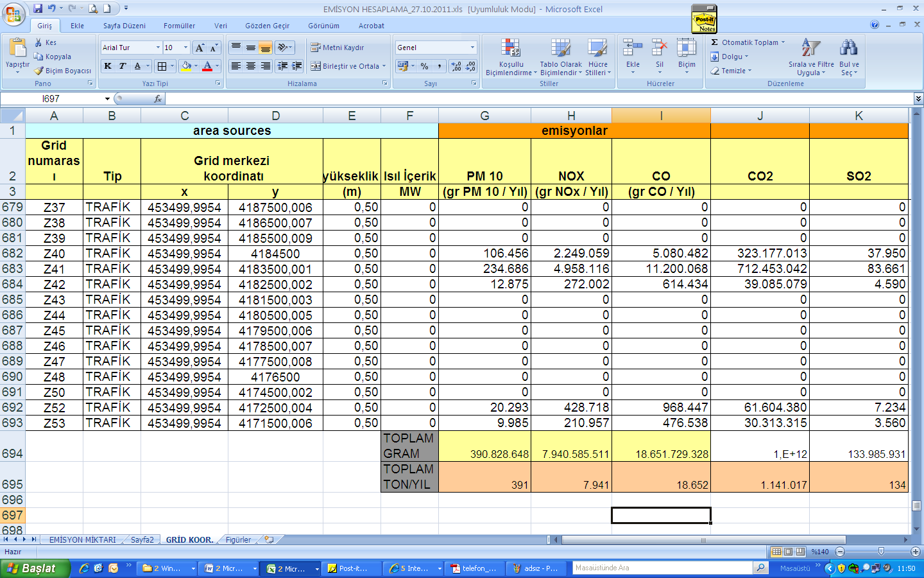Align cell content to top
The height and width of the screenshot is (578, 924).
(x=236, y=48)
